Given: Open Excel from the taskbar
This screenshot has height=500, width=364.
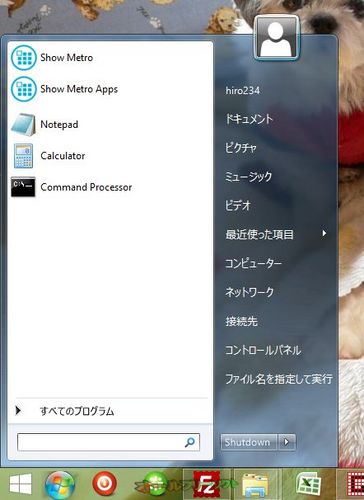Looking at the screenshot, I should (x=308, y=484).
